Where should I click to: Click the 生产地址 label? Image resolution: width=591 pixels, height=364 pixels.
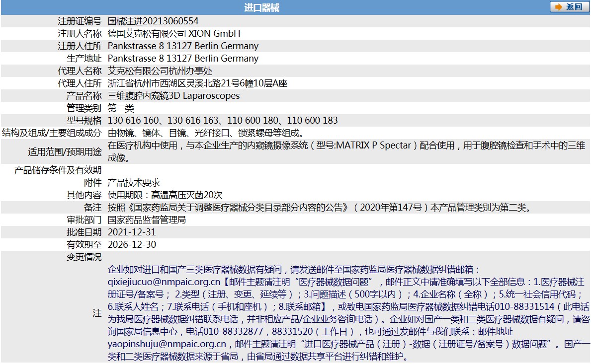tap(84, 58)
